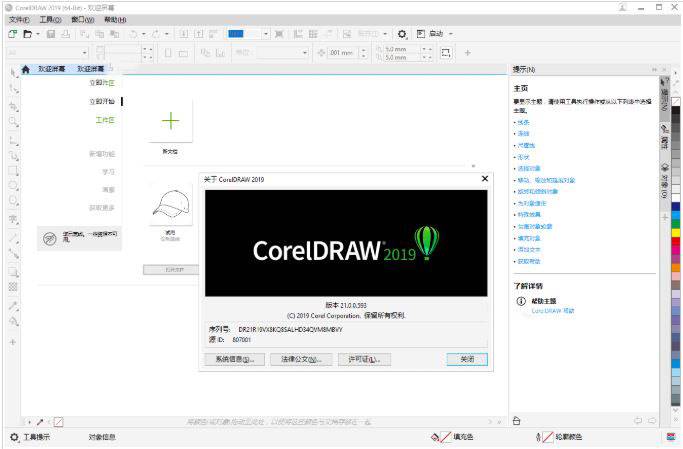Image resolution: width=683 pixels, height=449 pixels.
Task: Click the 法律公文 button in About dialog
Action: click(301, 359)
